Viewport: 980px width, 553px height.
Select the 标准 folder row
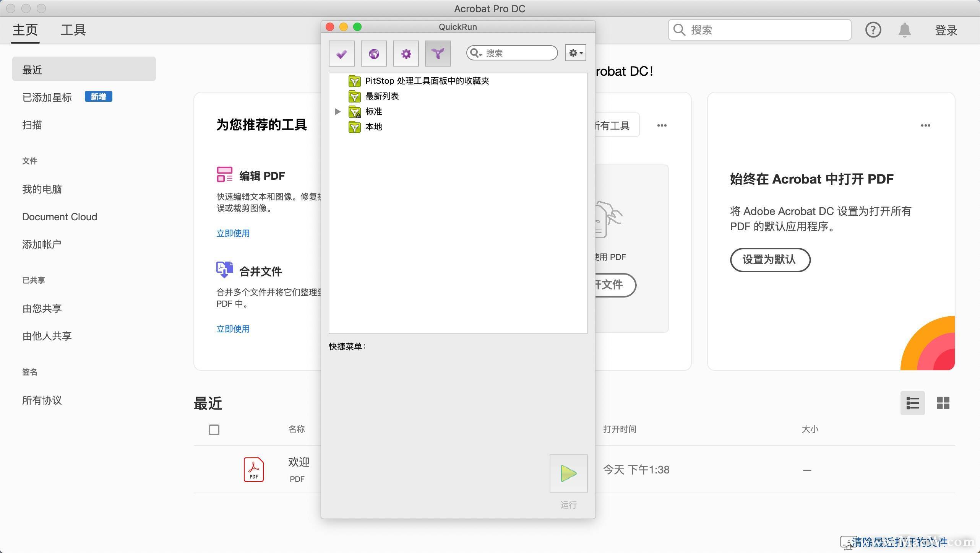tap(458, 111)
